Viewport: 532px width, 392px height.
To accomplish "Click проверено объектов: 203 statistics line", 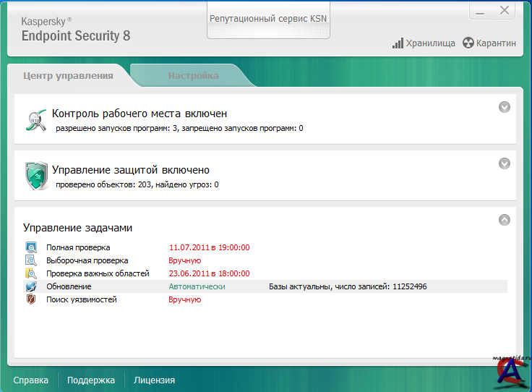I will [137, 184].
